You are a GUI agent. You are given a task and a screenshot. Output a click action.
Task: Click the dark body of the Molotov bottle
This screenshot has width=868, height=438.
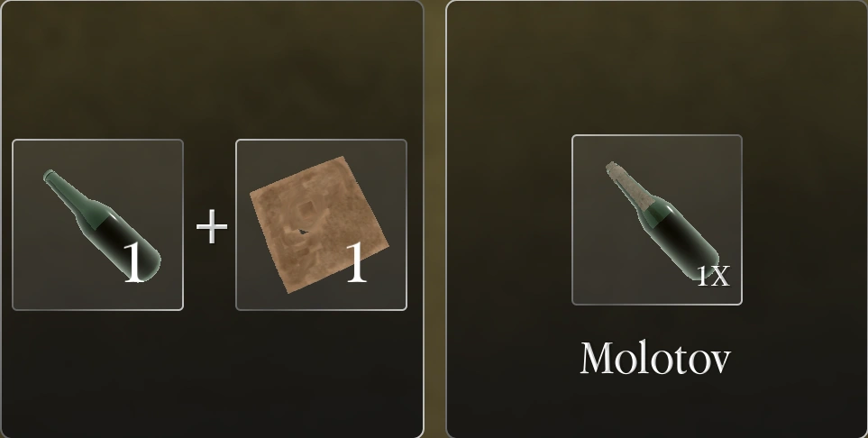pyautogui.click(x=681, y=237)
